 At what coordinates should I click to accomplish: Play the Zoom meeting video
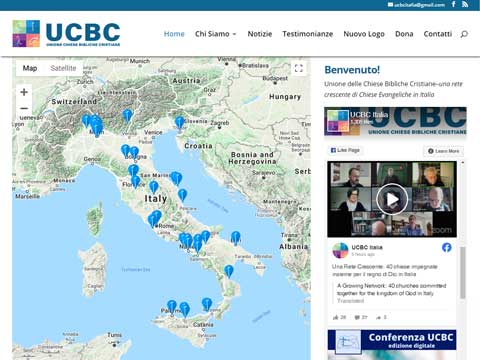tap(392, 199)
